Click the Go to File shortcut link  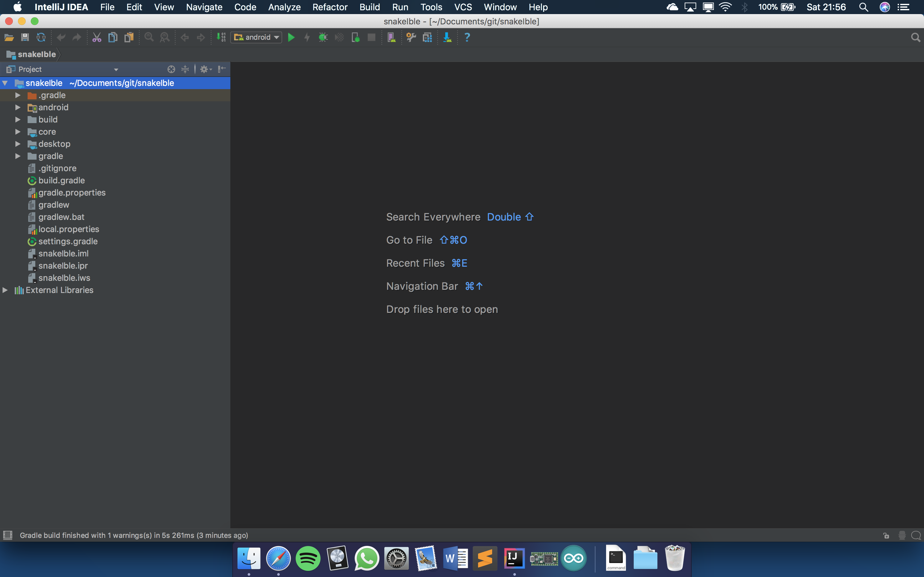pyautogui.click(x=409, y=240)
